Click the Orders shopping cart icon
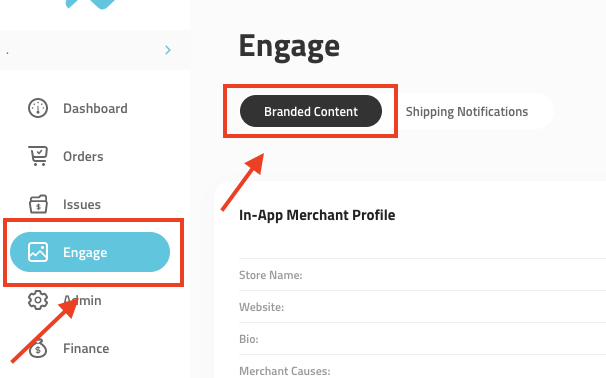The height and width of the screenshot is (378, 606). [38, 156]
